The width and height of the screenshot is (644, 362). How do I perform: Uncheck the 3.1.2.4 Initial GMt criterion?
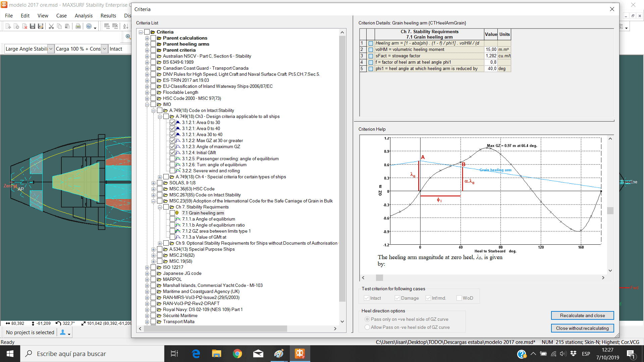[172, 153]
